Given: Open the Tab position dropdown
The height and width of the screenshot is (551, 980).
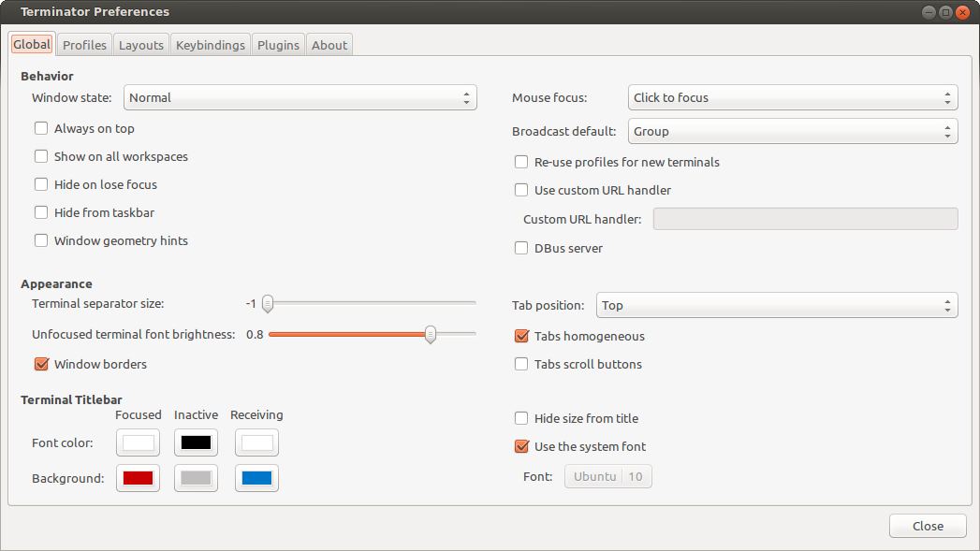Looking at the screenshot, I should (x=776, y=305).
